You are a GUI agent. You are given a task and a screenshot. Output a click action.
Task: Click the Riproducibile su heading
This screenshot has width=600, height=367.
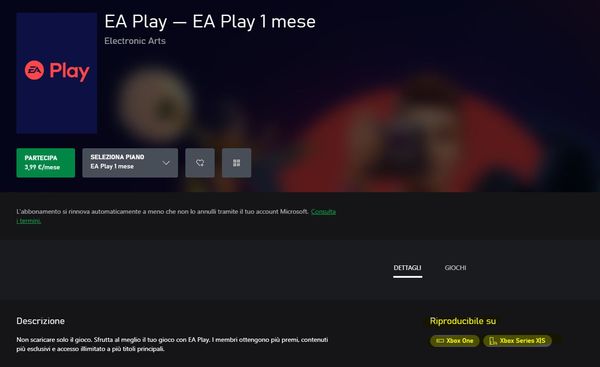coord(463,321)
